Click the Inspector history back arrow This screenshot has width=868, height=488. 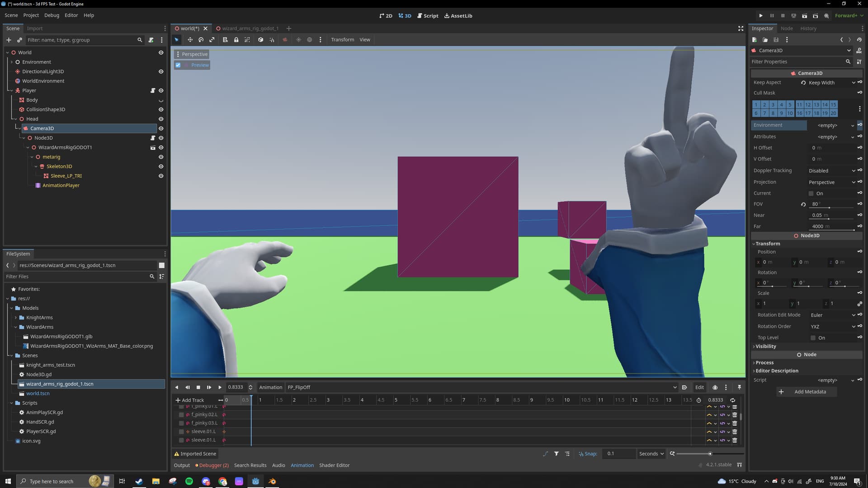pos(841,40)
